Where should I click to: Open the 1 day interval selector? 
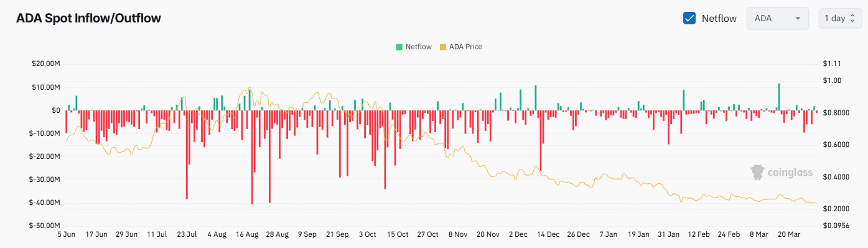click(x=840, y=18)
